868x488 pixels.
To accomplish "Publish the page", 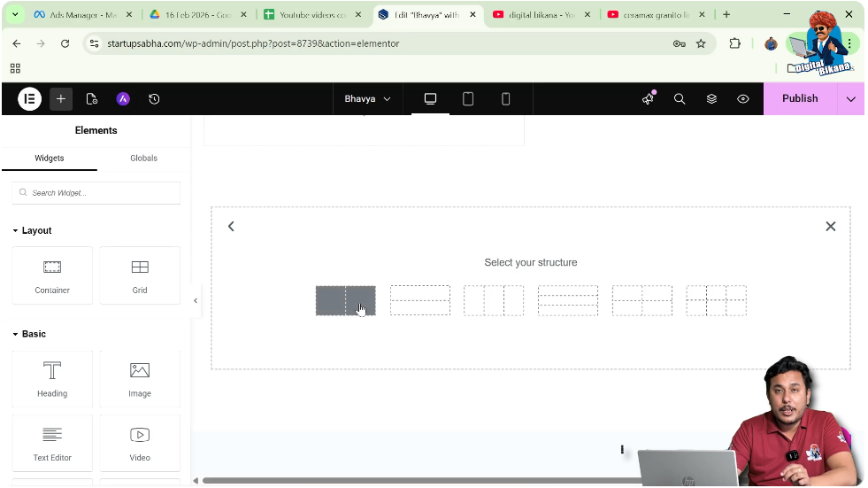I will pyautogui.click(x=800, y=98).
